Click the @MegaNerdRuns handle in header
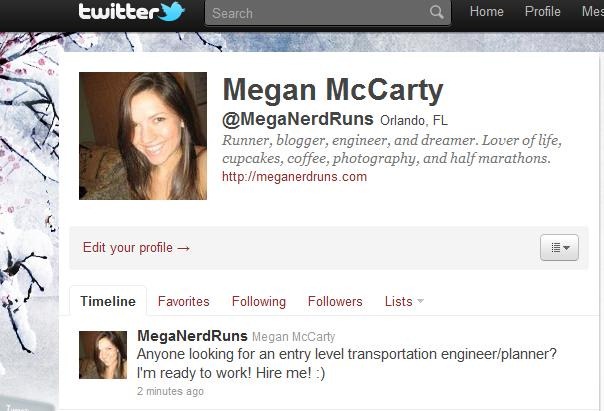Screen dimensions: 604x411 click(x=298, y=119)
